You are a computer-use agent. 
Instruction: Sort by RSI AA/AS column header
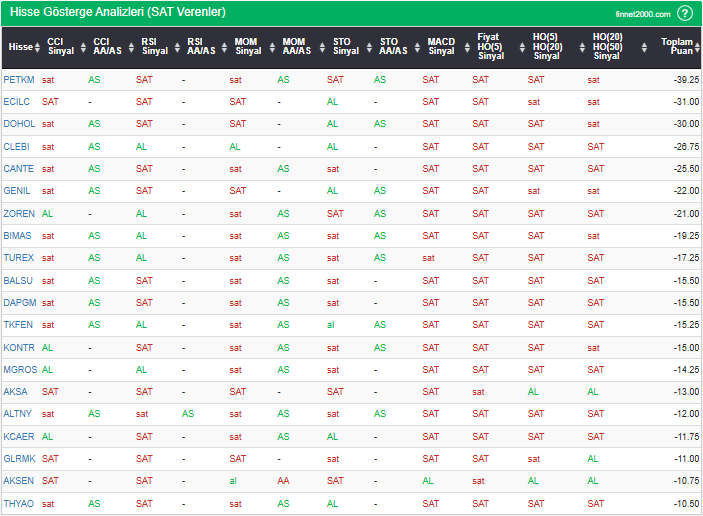(200, 46)
